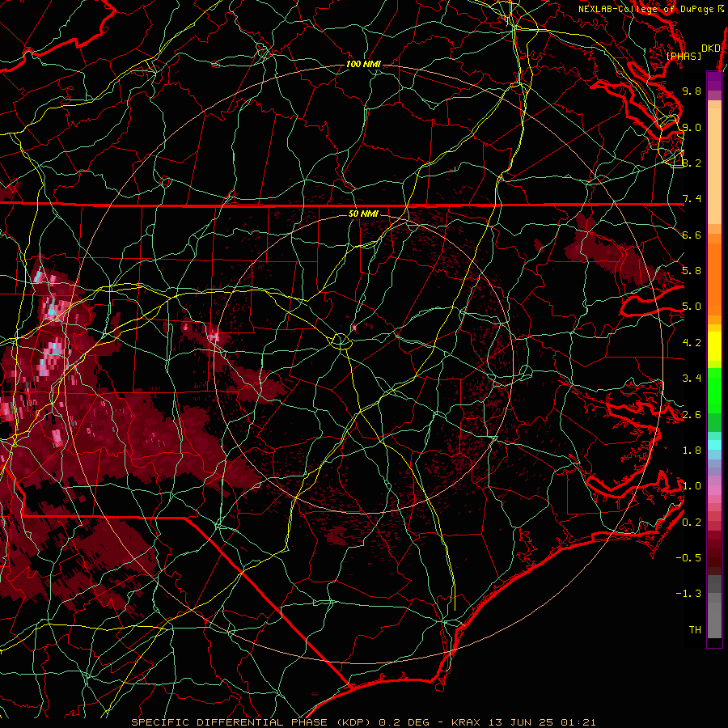Click the "100 NMI" range ring label
Image resolution: width=728 pixels, height=728 pixels.
pos(363,64)
